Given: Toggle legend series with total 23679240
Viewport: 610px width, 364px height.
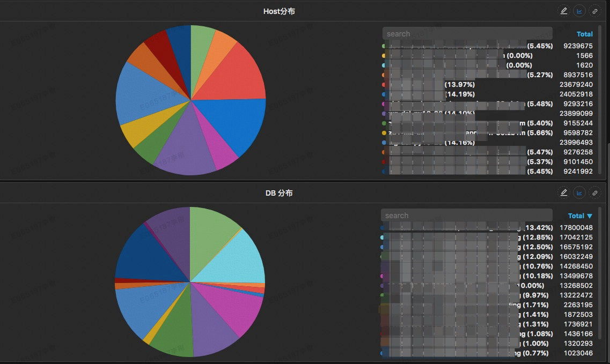Looking at the screenshot, I should [x=488, y=84].
